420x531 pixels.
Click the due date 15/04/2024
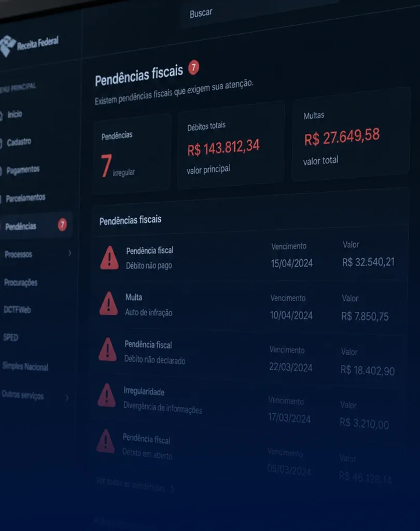[291, 263]
